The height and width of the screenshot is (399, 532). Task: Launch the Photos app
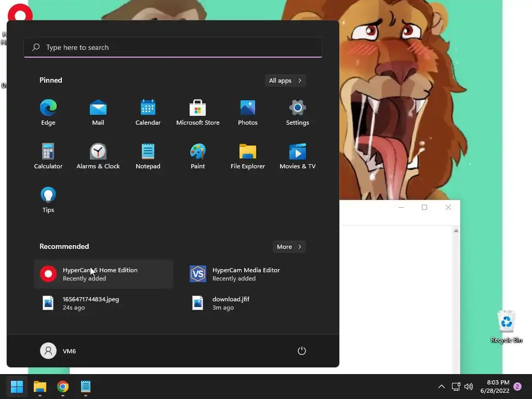[248, 113]
